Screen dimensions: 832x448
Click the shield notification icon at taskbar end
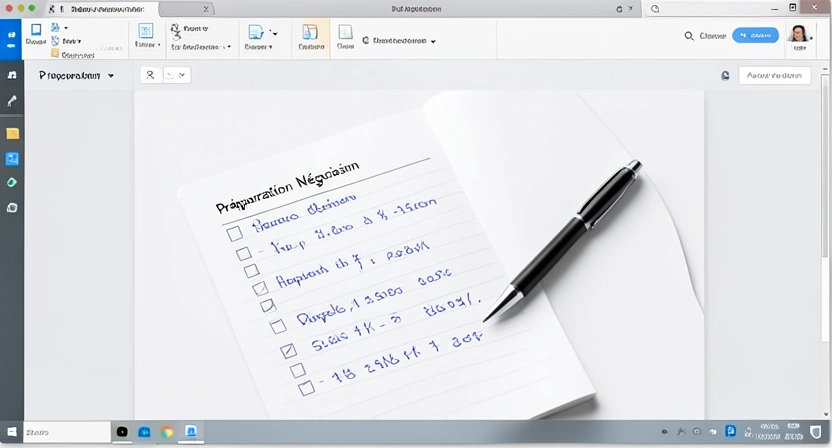click(x=816, y=431)
